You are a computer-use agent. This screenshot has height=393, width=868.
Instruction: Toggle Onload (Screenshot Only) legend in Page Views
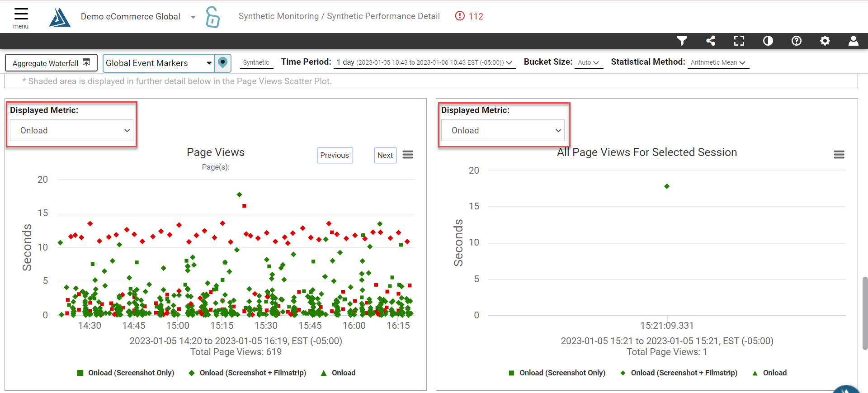(x=125, y=373)
